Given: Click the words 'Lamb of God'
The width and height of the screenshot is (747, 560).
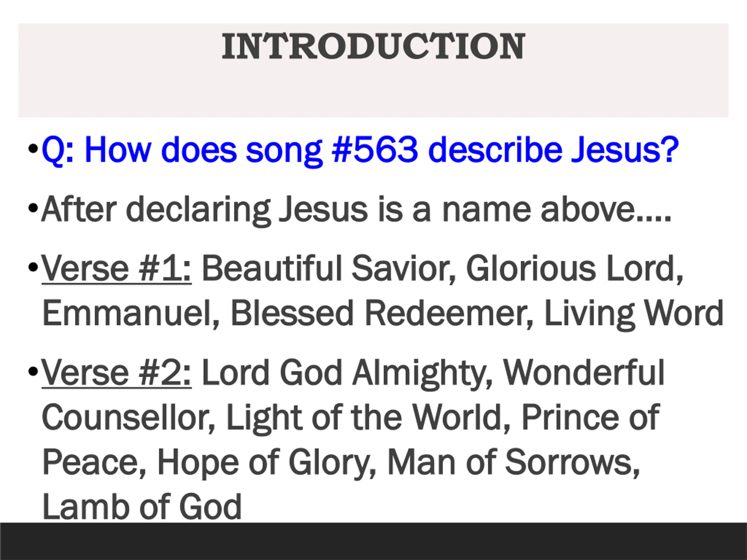Looking at the screenshot, I should tap(142, 507).
